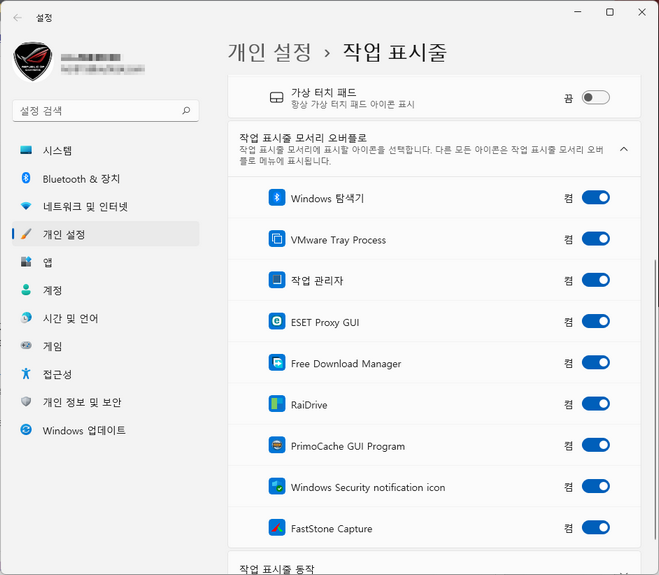Turn off the 작업 관리자 toggle
Image resolution: width=659 pixels, height=575 pixels.
click(x=596, y=280)
